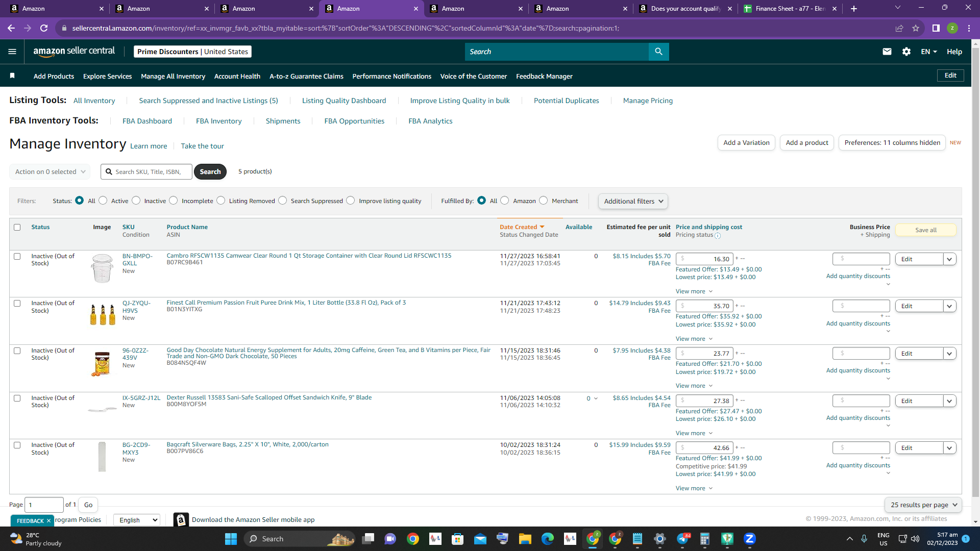Open the Seller Central hamburger menu
Screen dimensions: 980x551
pyautogui.click(x=12, y=52)
